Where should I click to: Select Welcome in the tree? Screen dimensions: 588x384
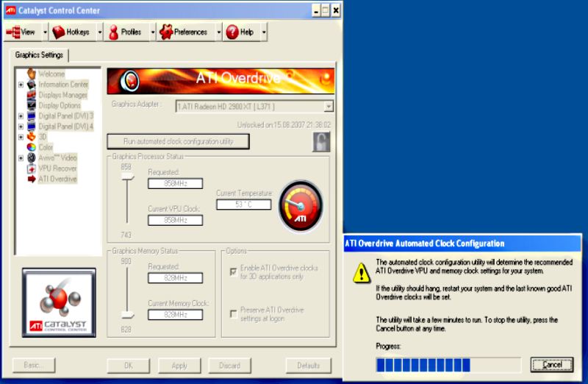pos(51,74)
